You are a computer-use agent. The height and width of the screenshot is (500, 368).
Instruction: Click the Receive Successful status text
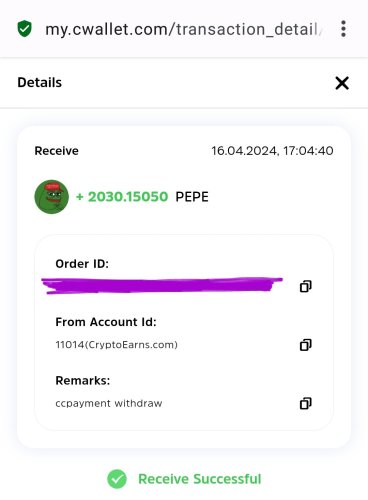(200, 479)
